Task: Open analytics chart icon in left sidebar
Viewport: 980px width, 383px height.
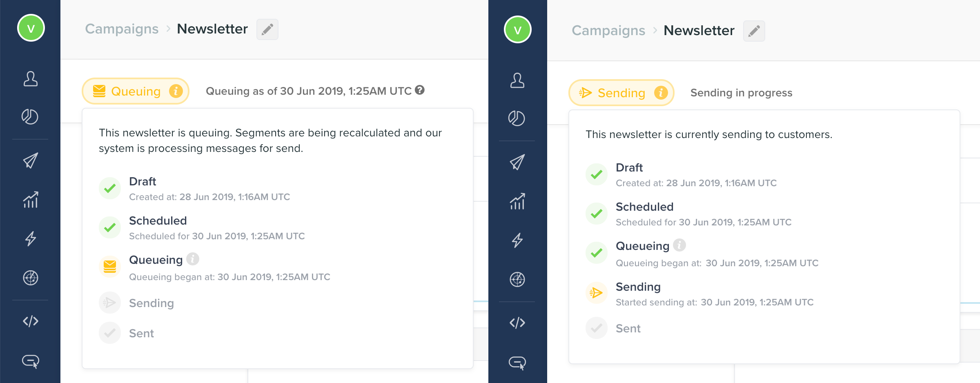Action: point(31,200)
